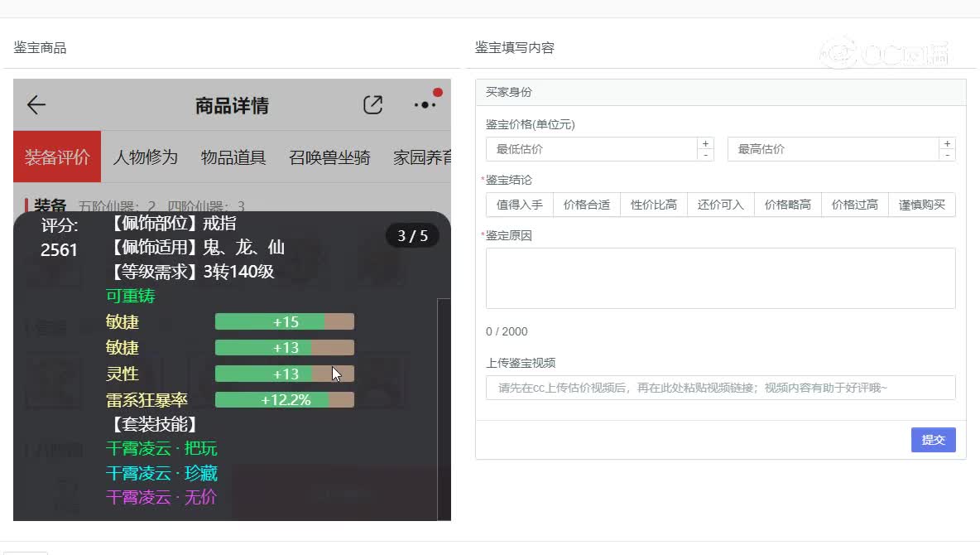This screenshot has width=980, height=555.
Task: Switch to the 家园养育 tab
Action: [422, 157]
